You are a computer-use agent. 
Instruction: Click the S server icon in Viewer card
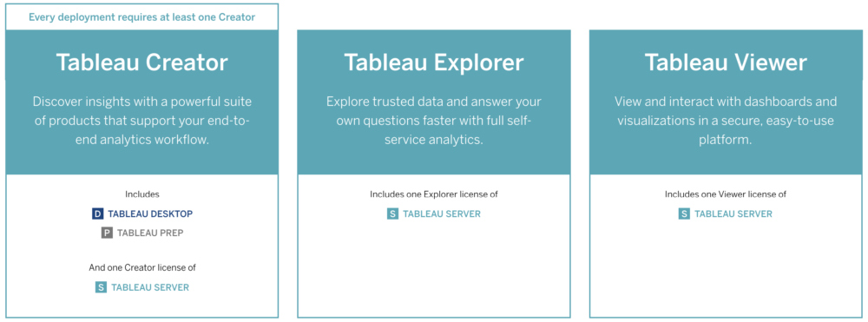tap(684, 214)
